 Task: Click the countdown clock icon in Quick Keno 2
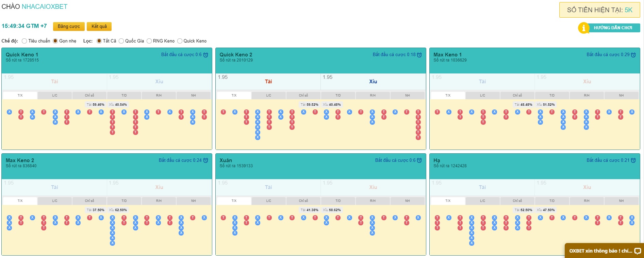pyautogui.click(x=419, y=55)
